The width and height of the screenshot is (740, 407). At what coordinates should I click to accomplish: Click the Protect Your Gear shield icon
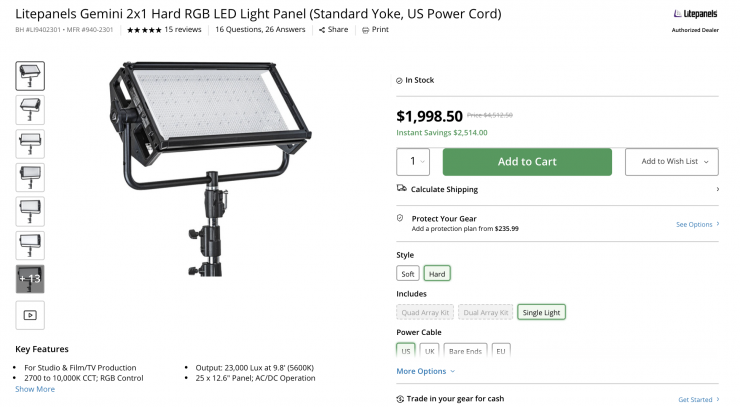pos(401,217)
